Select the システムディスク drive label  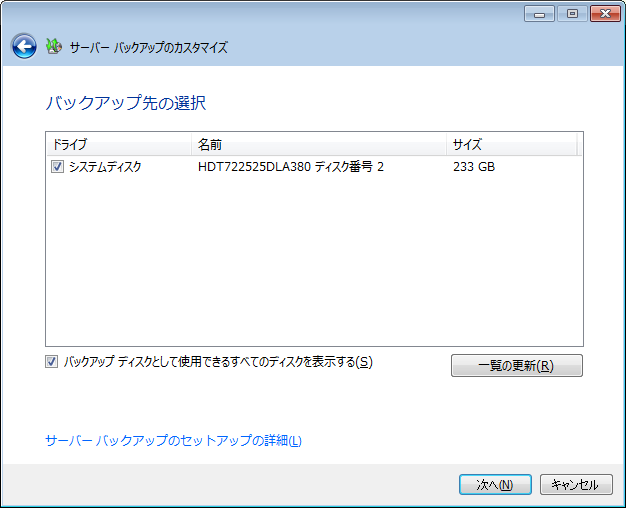[x=105, y=167]
